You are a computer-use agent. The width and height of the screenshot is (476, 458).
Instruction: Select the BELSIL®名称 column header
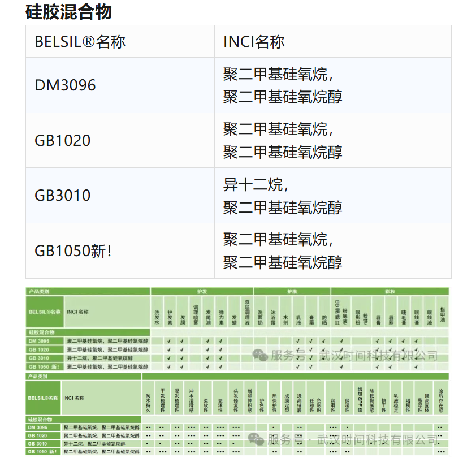click(x=80, y=41)
